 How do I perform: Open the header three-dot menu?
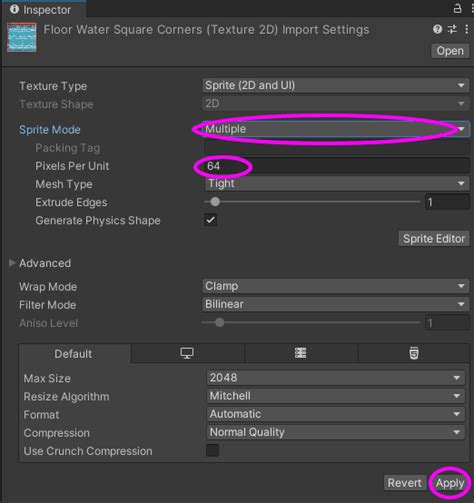[466, 29]
